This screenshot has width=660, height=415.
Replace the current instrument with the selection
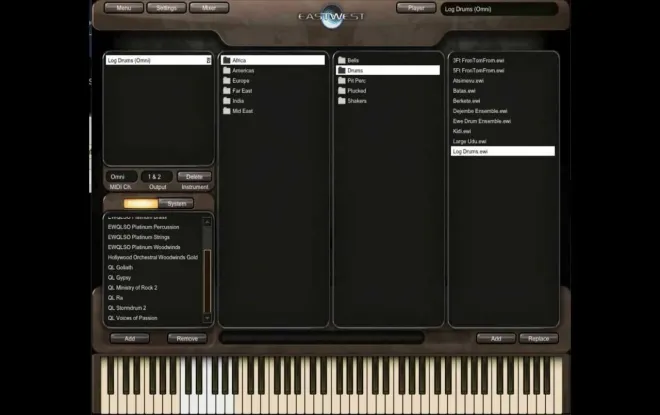(x=538, y=338)
